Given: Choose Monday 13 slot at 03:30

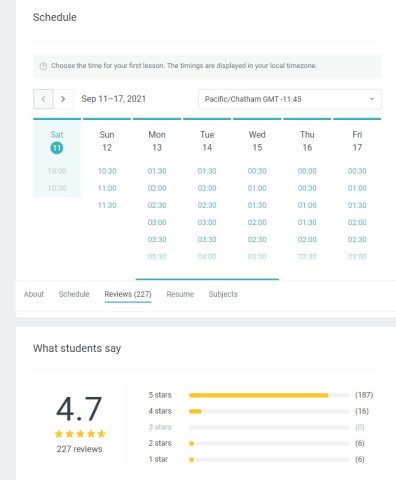Looking at the screenshot, I should [x=157, y=239].
